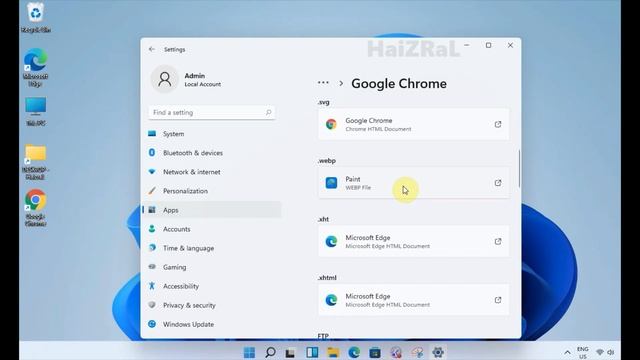Image resolution: width=640 pixels, height=360 pixels.
Task: Open Microsoft Store from the taskbar
Action: (x=375, y=352)
